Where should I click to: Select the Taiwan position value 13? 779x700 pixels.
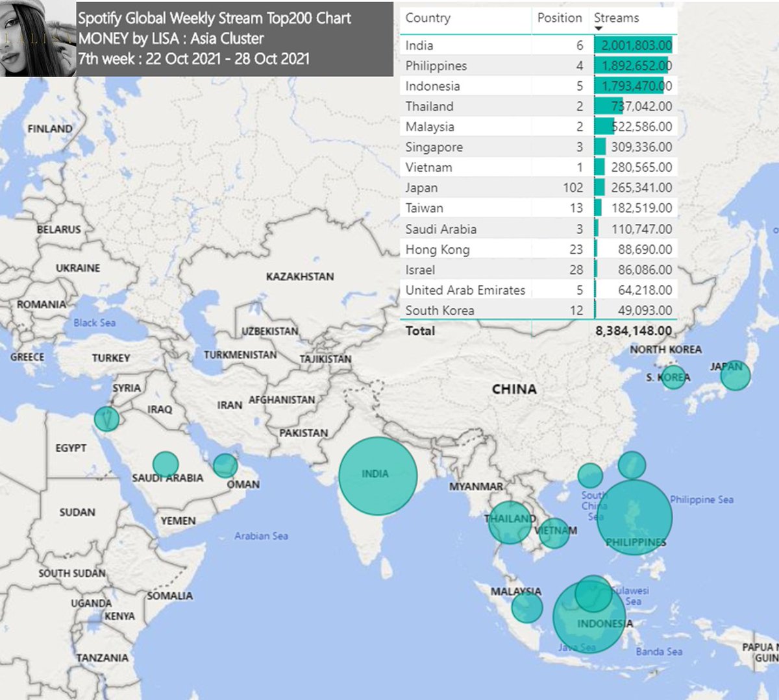[x=576, y=208]
